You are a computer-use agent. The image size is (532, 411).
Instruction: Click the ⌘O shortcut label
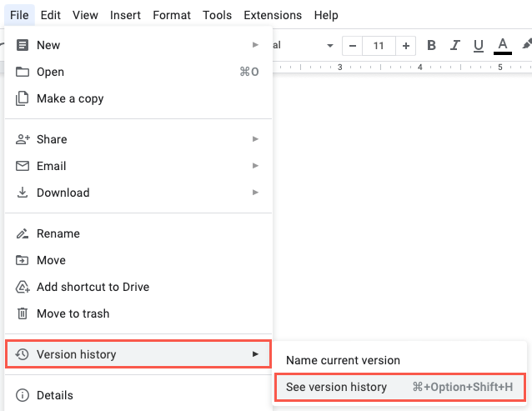coord(249,72)
